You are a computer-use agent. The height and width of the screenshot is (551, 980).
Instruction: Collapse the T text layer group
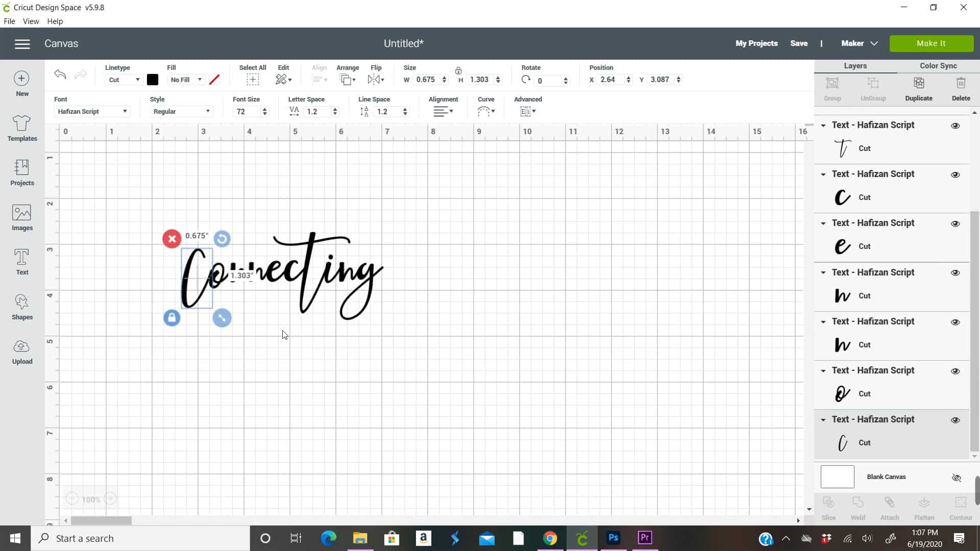tap(823, 126)
